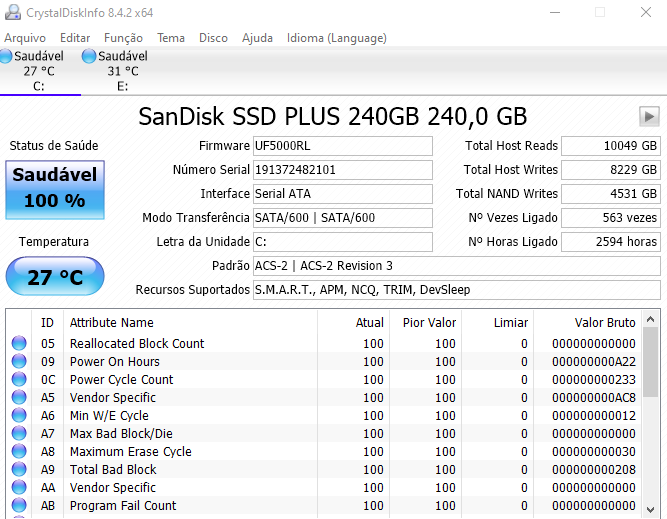Select the Max Bad Block/Die attribute name

pos(121,433)
